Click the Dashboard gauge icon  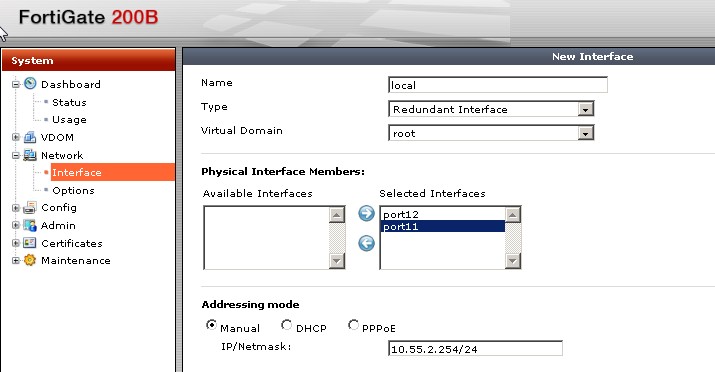30,83
